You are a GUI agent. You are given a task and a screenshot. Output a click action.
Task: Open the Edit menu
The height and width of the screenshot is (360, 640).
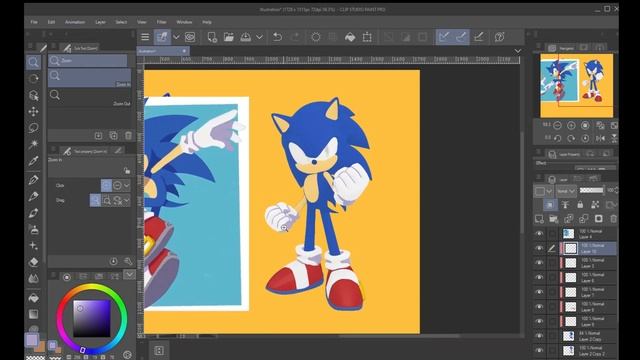click(x=51, y=22)
